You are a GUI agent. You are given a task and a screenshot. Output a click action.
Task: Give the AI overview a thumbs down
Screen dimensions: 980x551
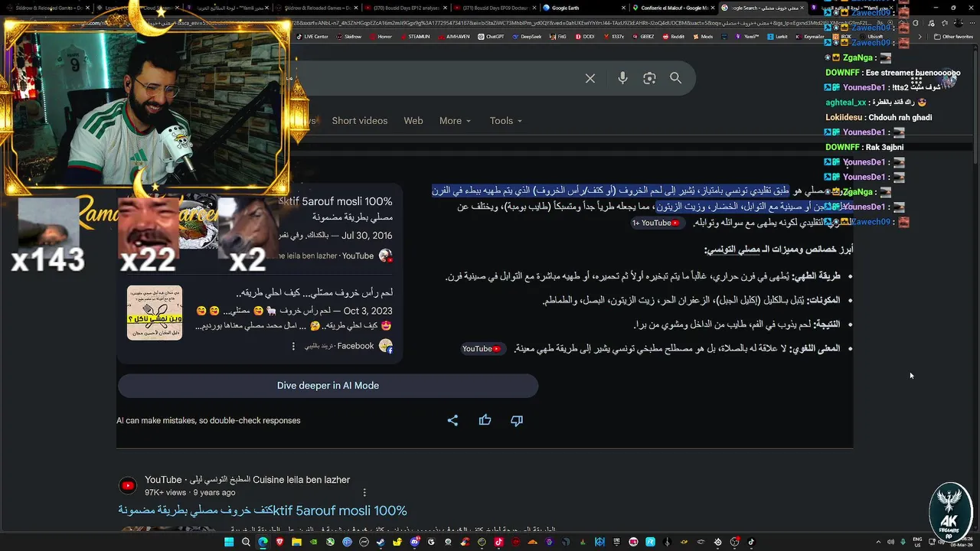517,420
